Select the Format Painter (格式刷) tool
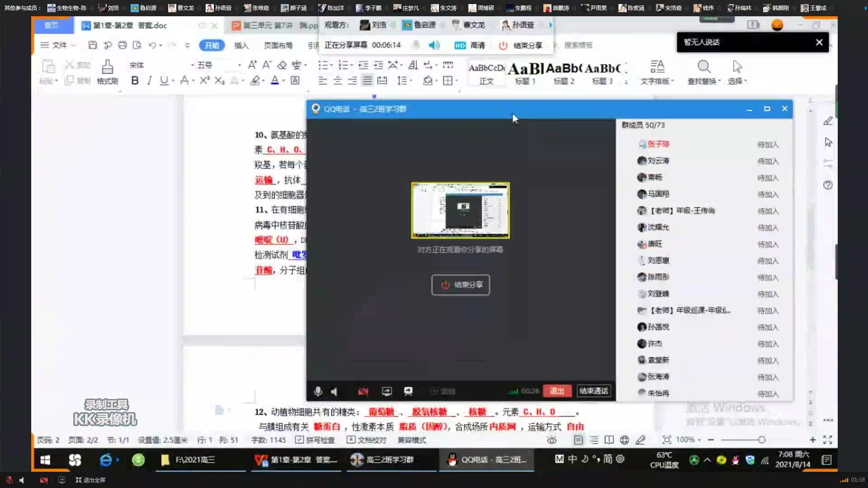Screen dimensions: 868x488 (107, 72)
